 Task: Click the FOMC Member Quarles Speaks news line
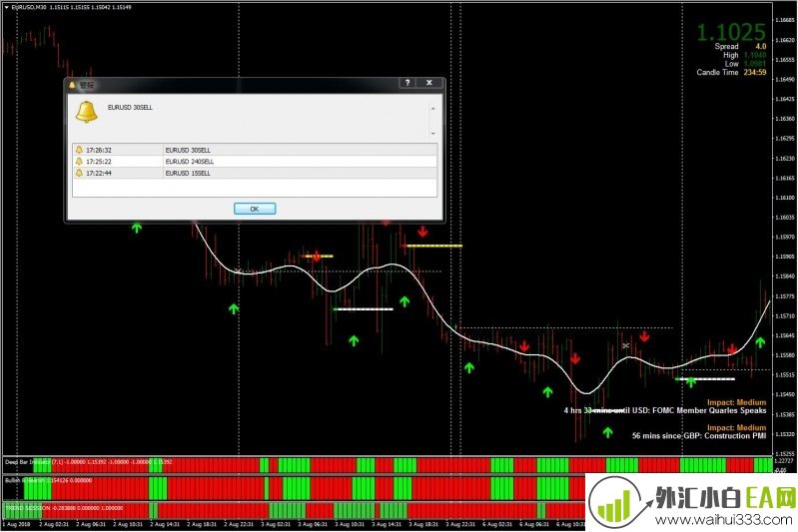click(x=665, y=410)
